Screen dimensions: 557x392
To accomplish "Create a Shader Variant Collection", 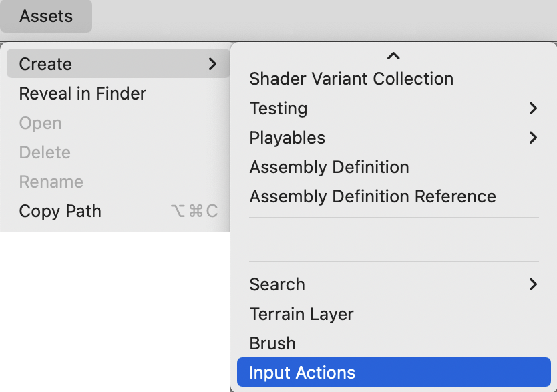I will (351, 79).
